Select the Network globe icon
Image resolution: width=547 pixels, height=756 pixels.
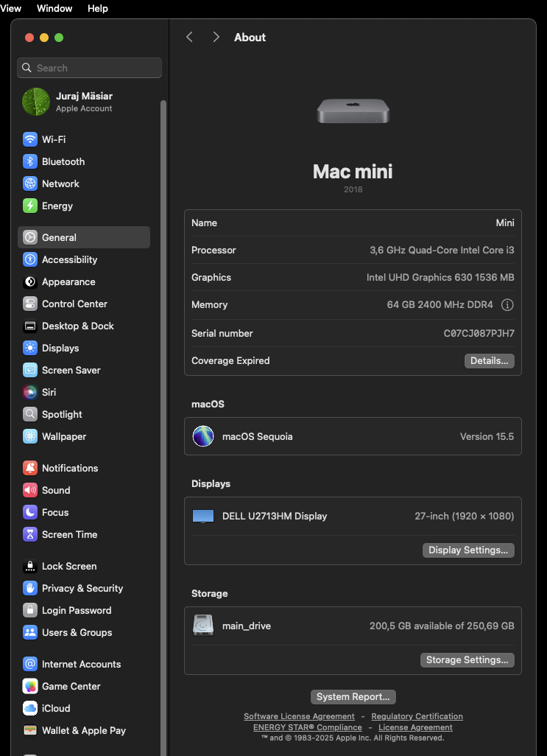point(30,183)
